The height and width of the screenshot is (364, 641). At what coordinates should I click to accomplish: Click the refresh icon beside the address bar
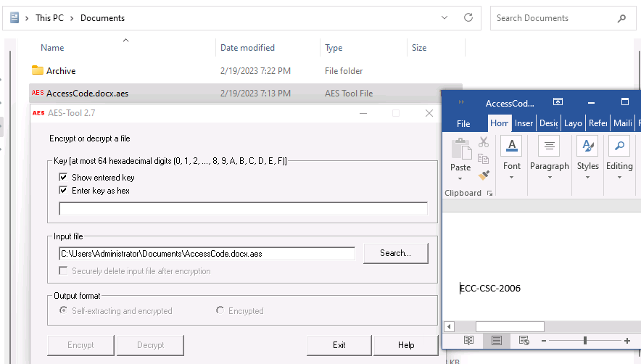coord(469,18)
